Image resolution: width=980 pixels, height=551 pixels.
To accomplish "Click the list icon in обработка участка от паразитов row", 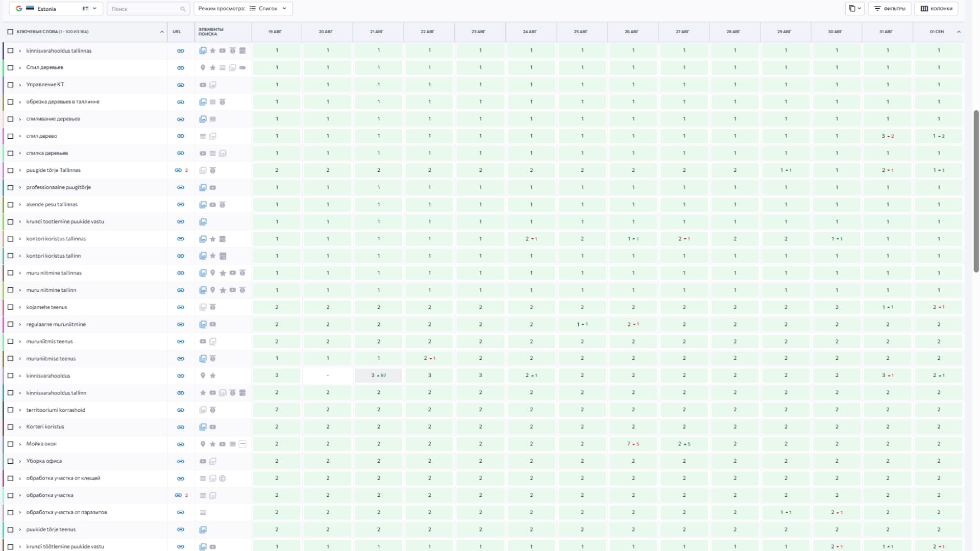I will 203,513.
